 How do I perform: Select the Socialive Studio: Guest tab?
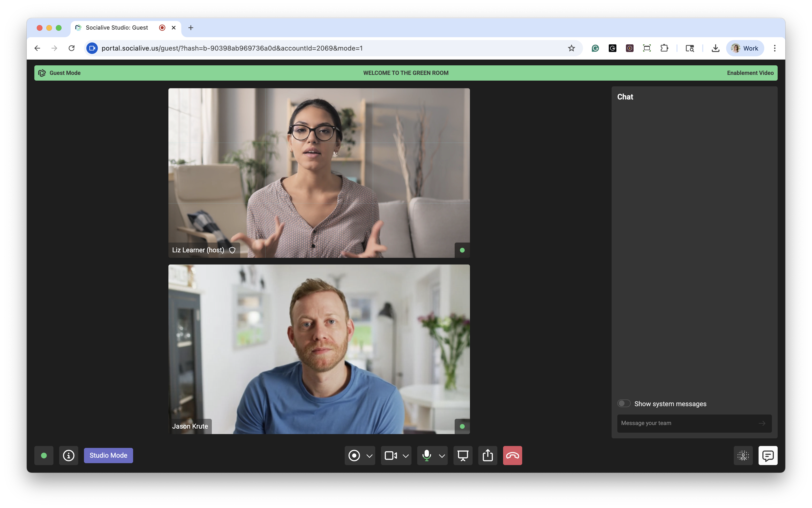[117, 28]
